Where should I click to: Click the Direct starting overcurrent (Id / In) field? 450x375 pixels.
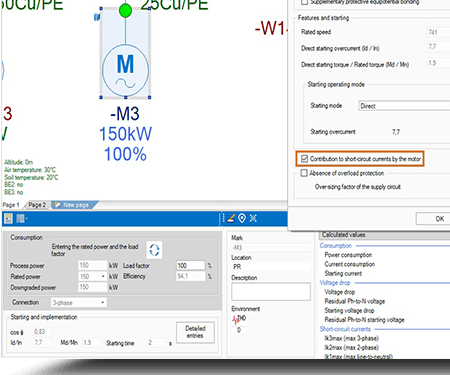tap(438, 47)
